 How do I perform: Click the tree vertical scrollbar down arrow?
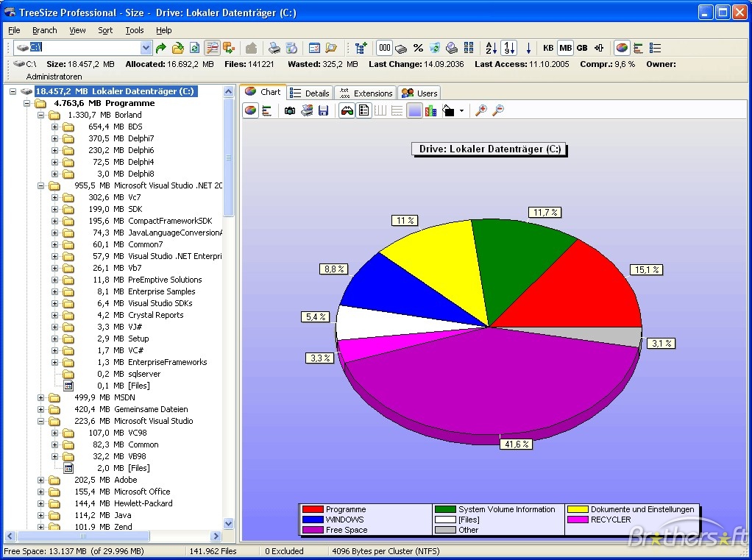click(229, 523)
